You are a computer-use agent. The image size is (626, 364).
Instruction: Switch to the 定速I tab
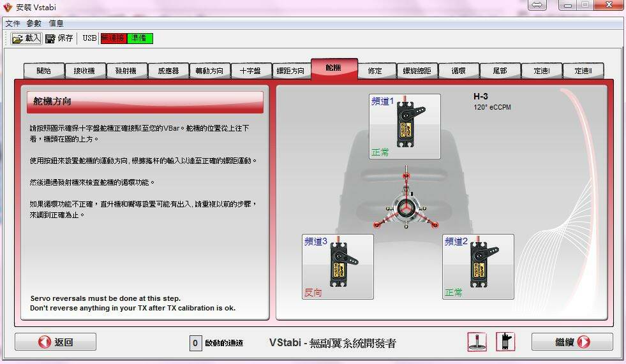542,71
